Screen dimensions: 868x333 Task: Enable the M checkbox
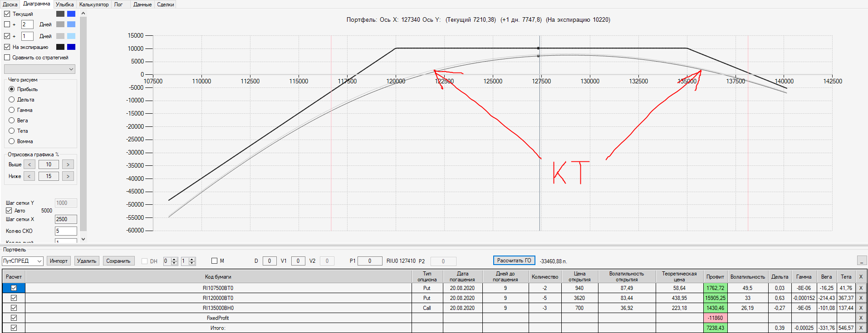coord(215,261)
